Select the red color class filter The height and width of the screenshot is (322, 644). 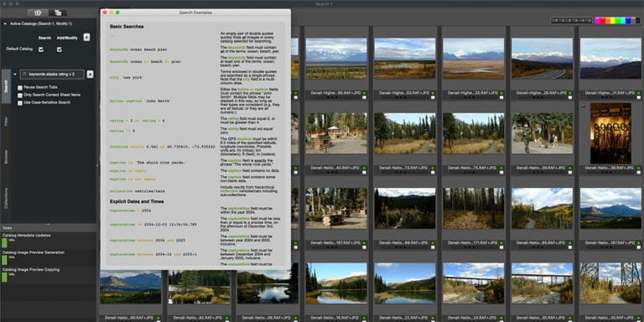[603, 20]
